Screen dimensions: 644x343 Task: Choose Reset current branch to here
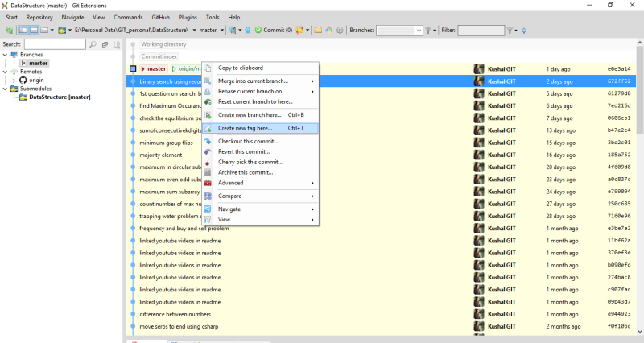click(x=260, y=101)
